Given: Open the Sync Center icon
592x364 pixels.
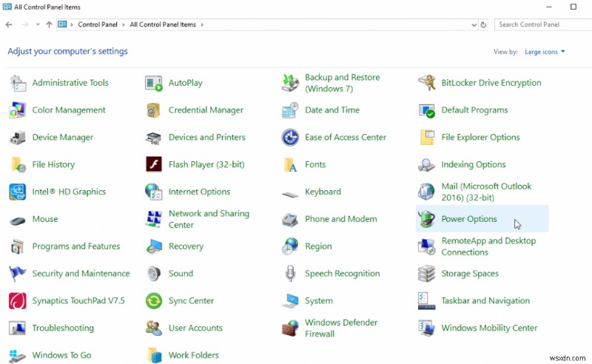Looking at the screenshot, I should tap(154, 301).
